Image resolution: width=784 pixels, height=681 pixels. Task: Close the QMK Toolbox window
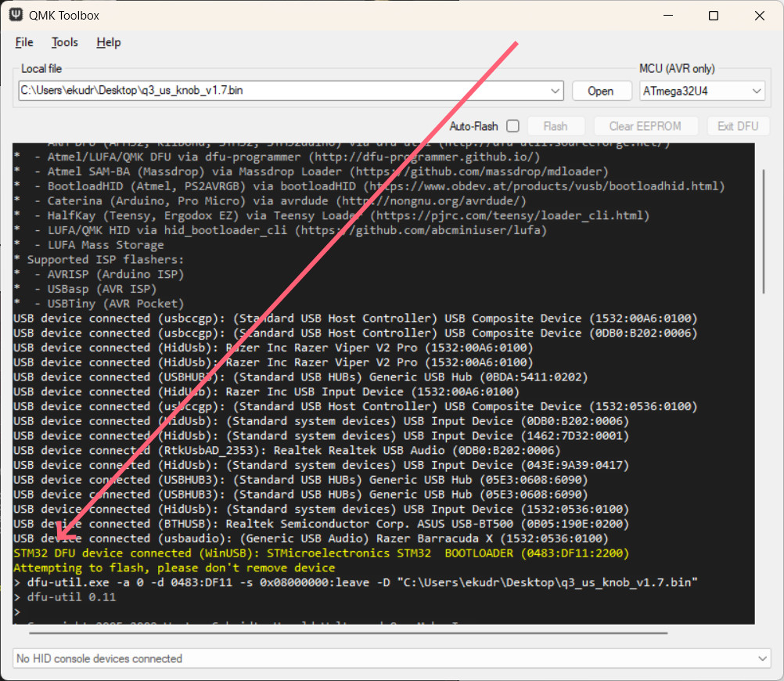coord(759,16)
